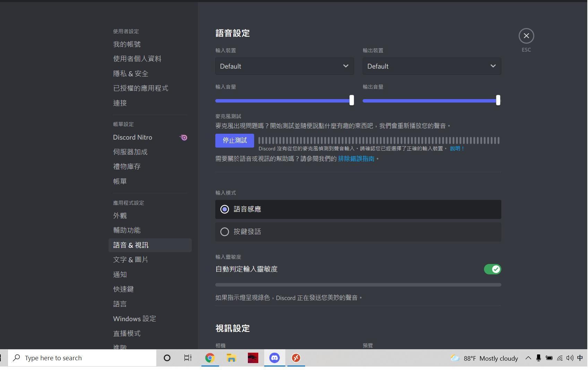588x370 pixels.
Task: Click the Discord taskbar icon
Action: (x=275, y=358)
